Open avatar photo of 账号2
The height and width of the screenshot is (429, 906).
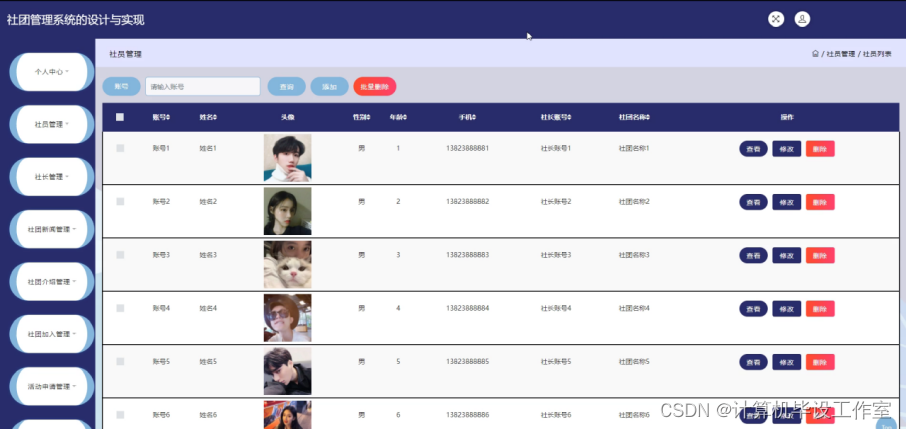coord(288,211)
